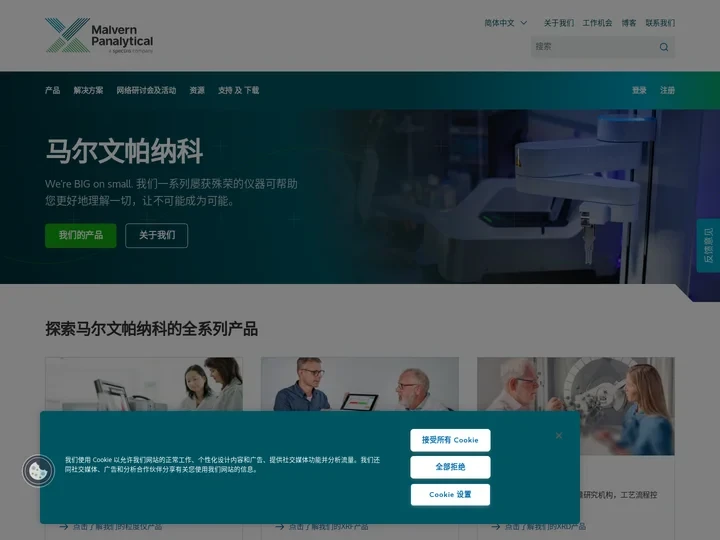720x540 pixels.
Task: Open the 反馈意见 side tab
Action: click(709, 246)
